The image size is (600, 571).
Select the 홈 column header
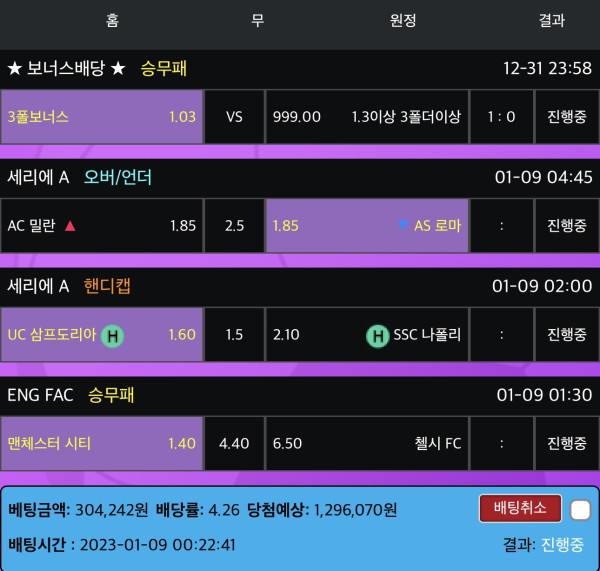point(112,20)
